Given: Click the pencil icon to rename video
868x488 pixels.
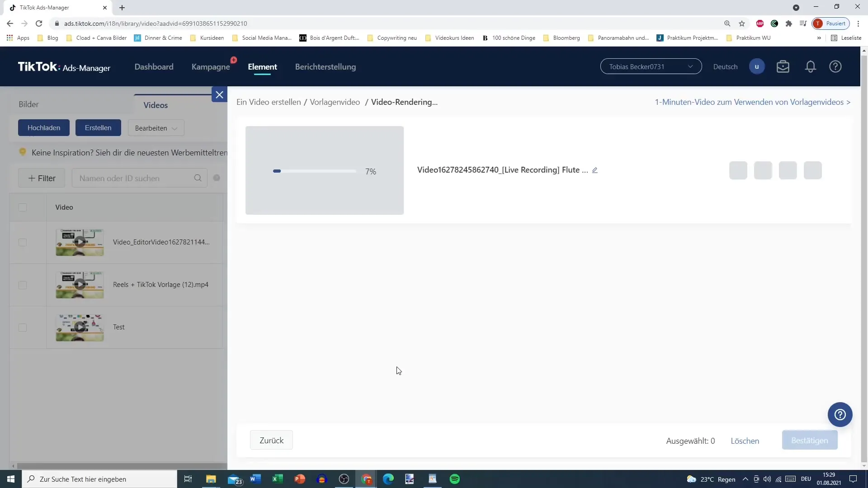Looking at the screenshot, I should pyautogui.click(x=595, y=170).
